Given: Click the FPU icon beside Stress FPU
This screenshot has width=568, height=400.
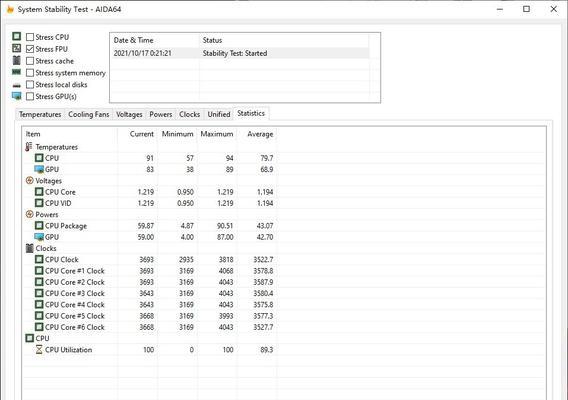Looking at the screenshot, I should pyautogui.click(x=17, y=48).
